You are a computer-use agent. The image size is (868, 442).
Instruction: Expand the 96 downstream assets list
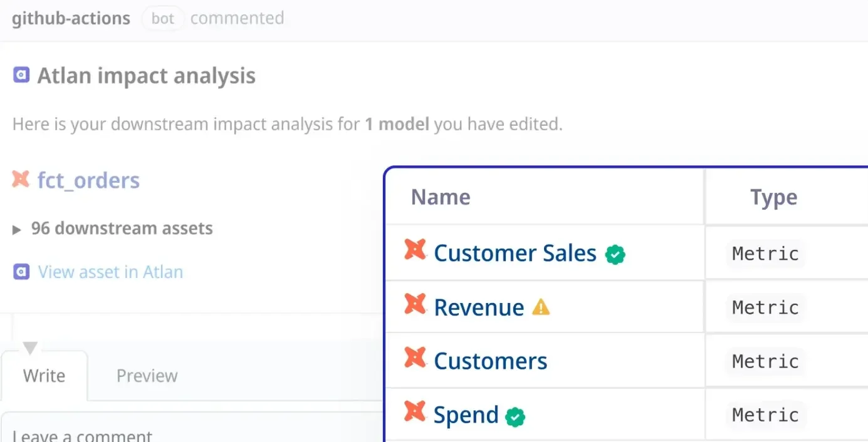(17, 229)
